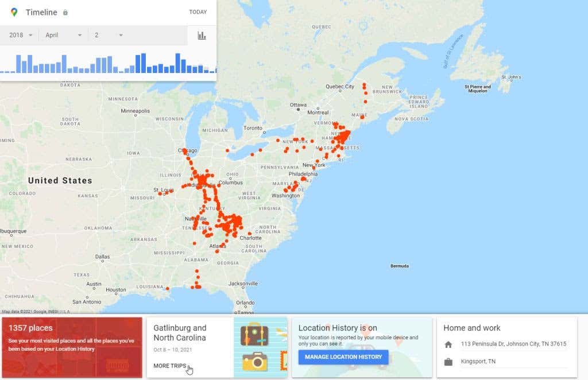Click the suitcase illustration on trips card
588x380 pixels.
pos(254,335)
